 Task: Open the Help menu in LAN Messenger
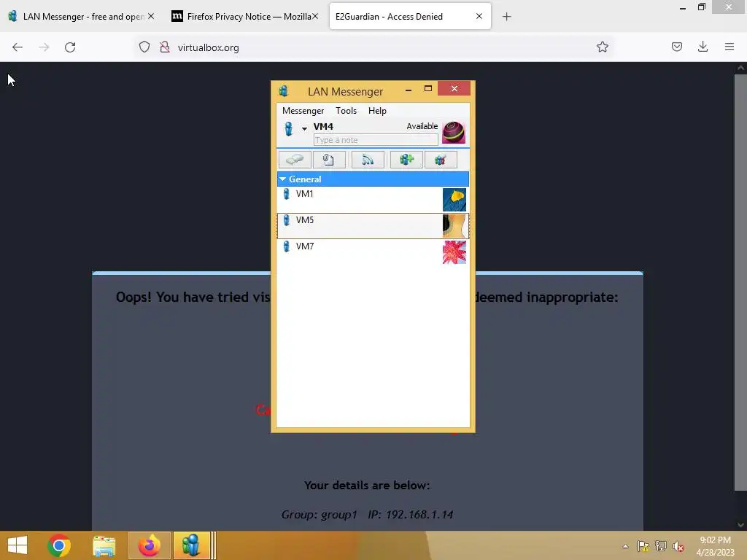coord(377,111)
